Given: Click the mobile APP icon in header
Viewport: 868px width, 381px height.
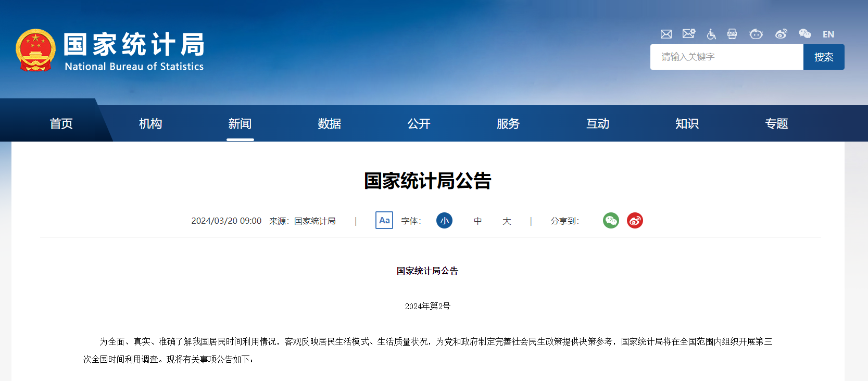Looking at the screenshot, I should point(732,34).
